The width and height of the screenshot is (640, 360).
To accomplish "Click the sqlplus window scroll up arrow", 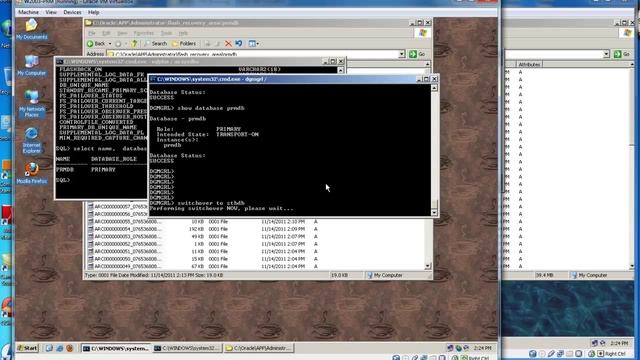I will pyautogui.click(x=340, y=70).
